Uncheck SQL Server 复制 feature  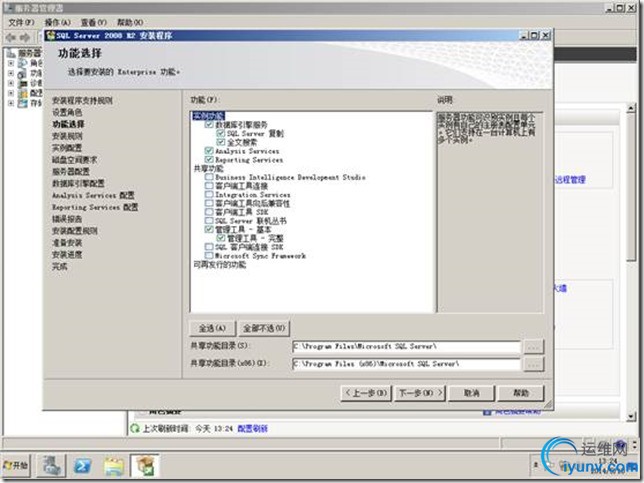[x=221, y=133]
